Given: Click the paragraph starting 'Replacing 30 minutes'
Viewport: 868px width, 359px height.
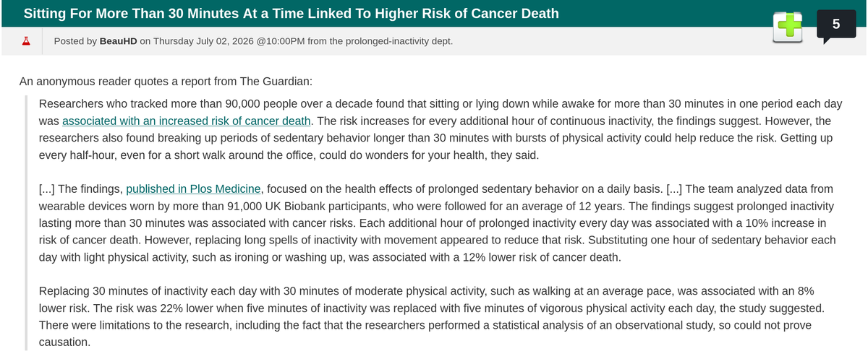Looking at the screenshot, I should tap(432, 316).
